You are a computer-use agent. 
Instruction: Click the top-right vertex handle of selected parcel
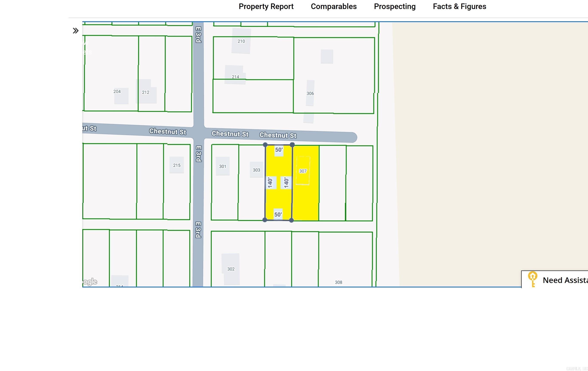click(292, 145)
